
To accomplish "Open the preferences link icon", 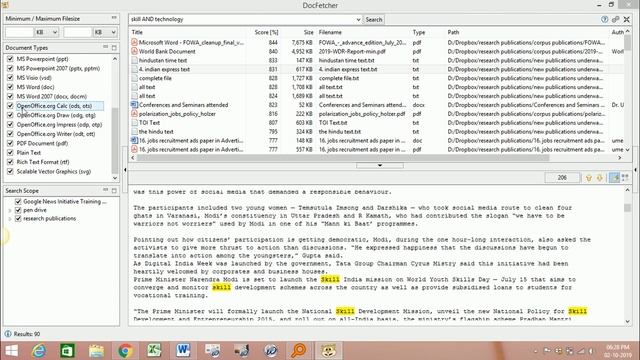I will tap(616, 19).
